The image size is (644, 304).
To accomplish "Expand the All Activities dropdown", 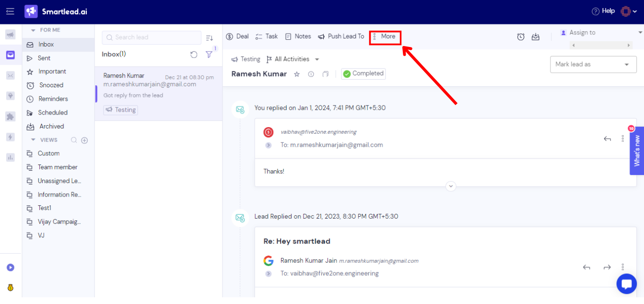I will point(293,59).
